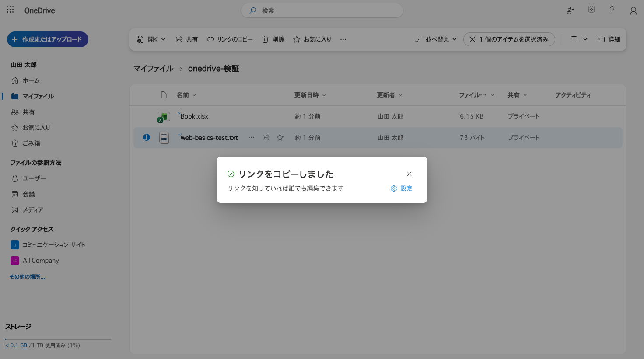The image size is (644, 359).
Task: Click その他の場所... link
Action: [x=28, y=277]
